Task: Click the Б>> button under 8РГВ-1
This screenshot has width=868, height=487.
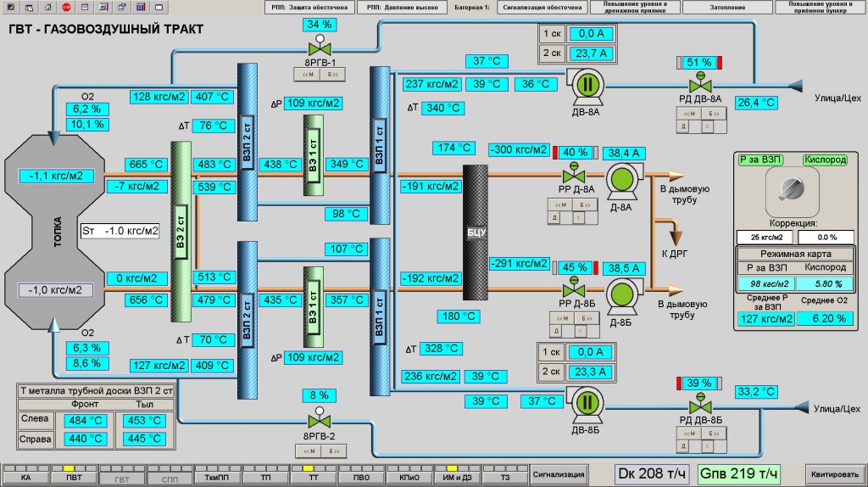Action: click(x=332, y=75)
